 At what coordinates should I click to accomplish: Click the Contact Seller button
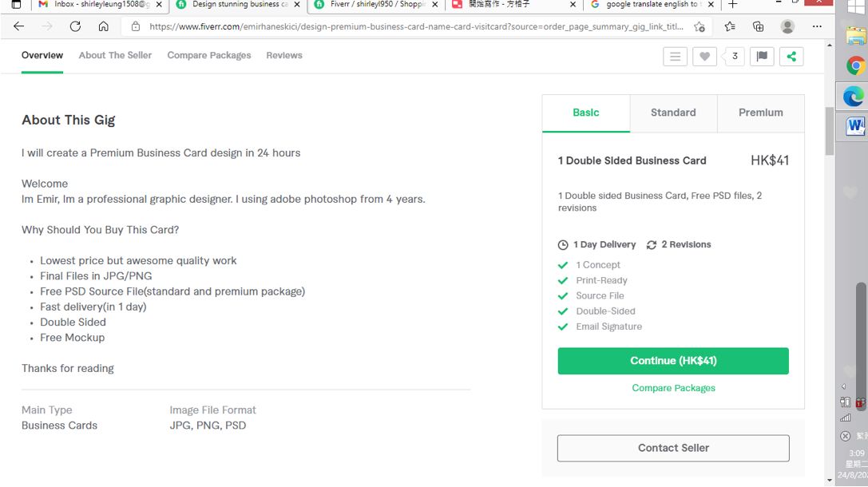click(673, 448)
